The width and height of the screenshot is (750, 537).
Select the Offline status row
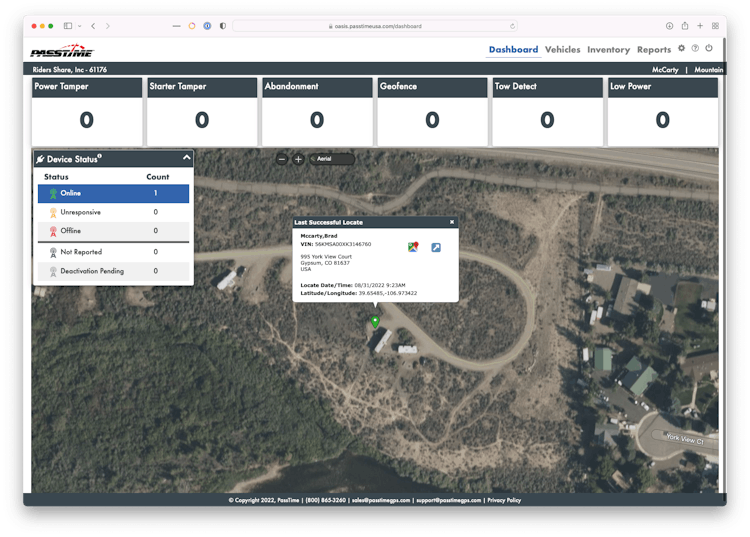tap(113, 231)
